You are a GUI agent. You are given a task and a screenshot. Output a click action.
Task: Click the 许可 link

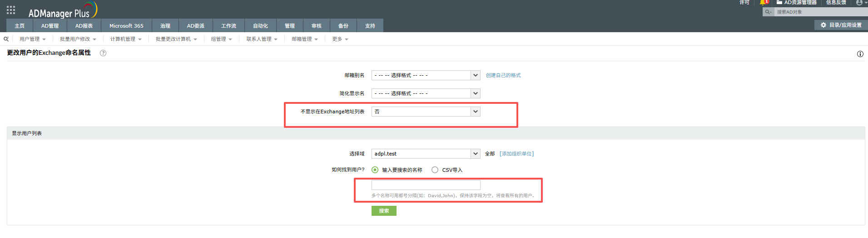tap(744, 2)
